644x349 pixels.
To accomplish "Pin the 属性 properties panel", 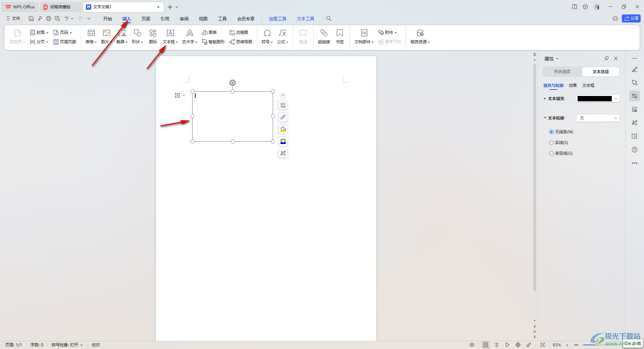I will [606, 58].
